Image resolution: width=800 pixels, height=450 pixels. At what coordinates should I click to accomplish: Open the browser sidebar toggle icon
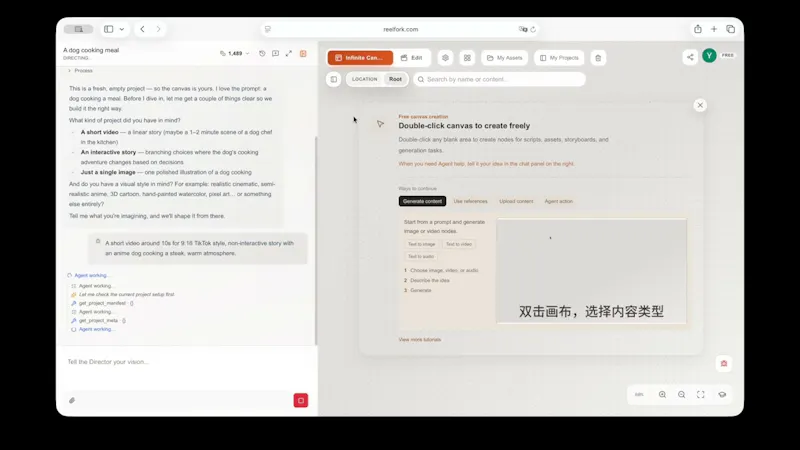109,29
